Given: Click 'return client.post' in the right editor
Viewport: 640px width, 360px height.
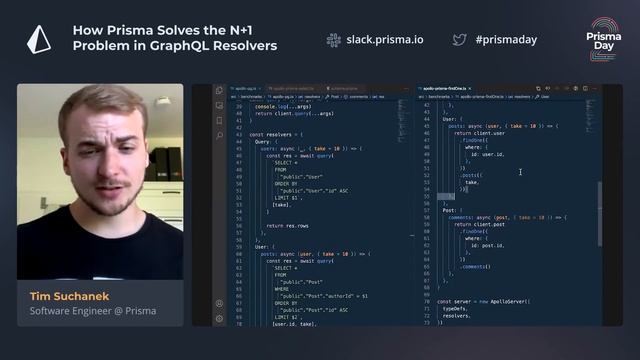Looking at the screenshot, I should pyautogui.click(x=480, y=224).
